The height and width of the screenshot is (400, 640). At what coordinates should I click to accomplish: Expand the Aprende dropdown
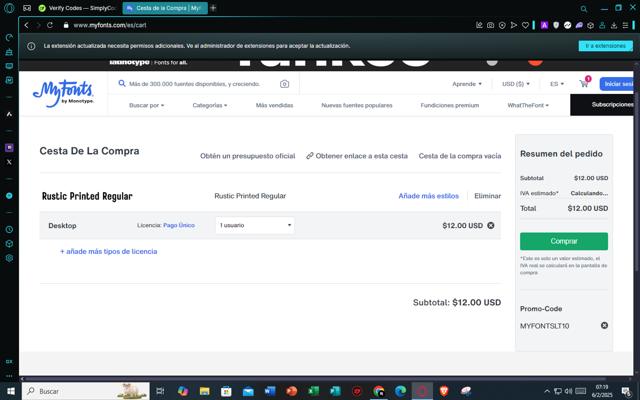click(467, 84)
